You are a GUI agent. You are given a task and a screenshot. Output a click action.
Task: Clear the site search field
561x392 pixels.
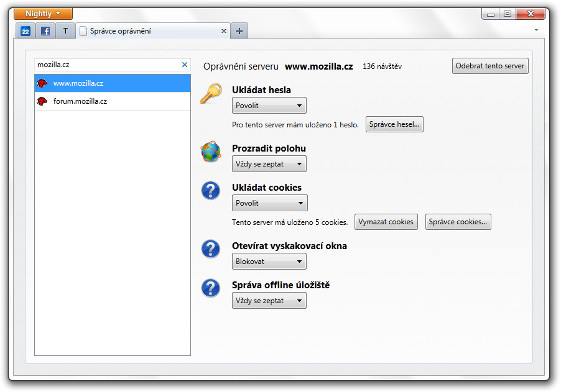pyautogui.click(x=185, y=65)
